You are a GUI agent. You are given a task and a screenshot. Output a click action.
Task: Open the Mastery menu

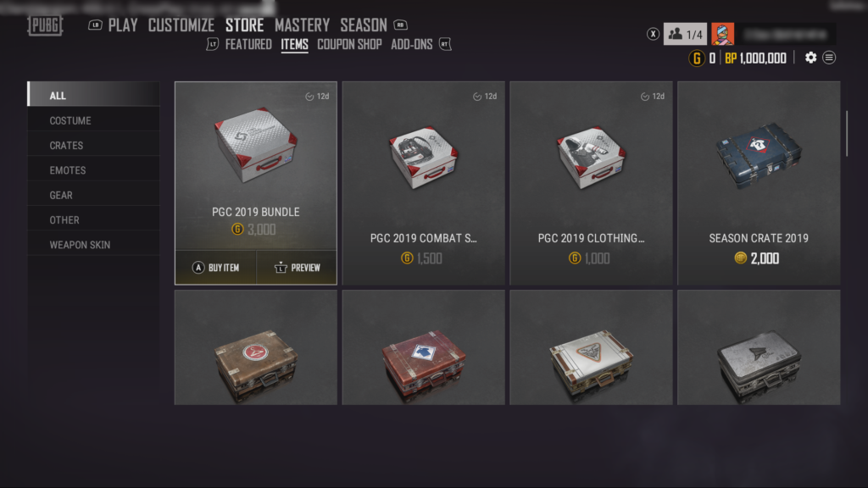[x=302, y=25]
